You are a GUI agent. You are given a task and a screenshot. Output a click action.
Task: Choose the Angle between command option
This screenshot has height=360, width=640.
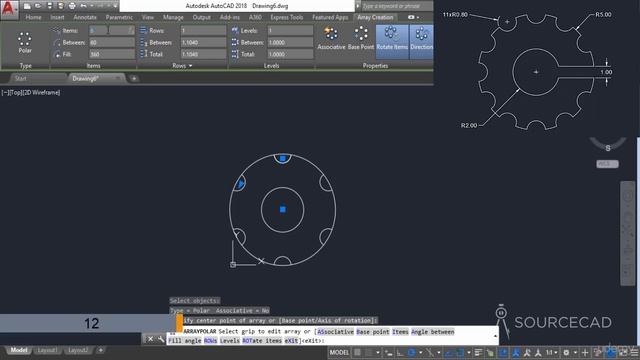pos(433,332)
